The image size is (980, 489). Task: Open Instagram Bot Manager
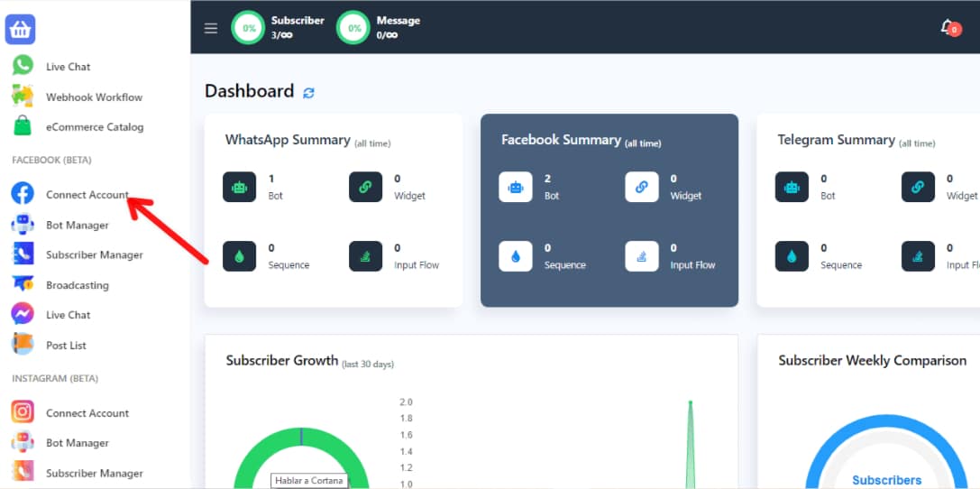point(77,443)
